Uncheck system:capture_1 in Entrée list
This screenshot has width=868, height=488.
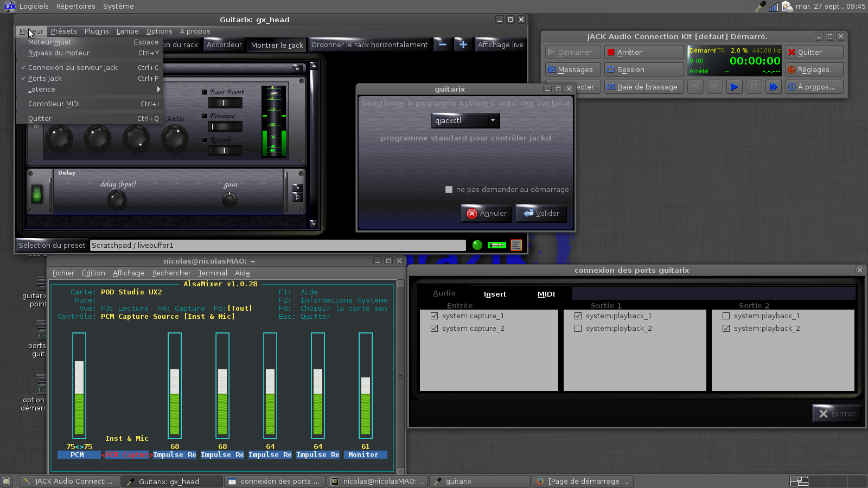pyautogui.click(x=434, y=316)
